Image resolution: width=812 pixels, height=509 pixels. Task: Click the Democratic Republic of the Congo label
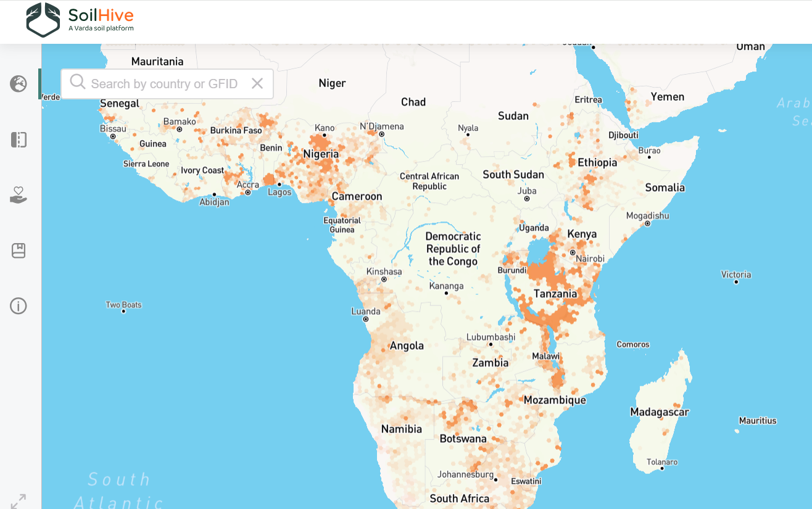click(x=453, y=249)
